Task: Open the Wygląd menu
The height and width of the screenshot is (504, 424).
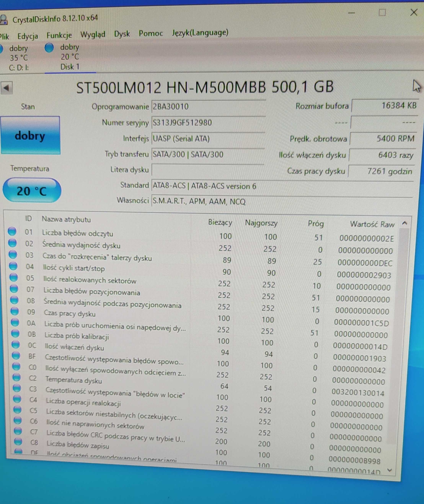Action: tap(93, 34)
